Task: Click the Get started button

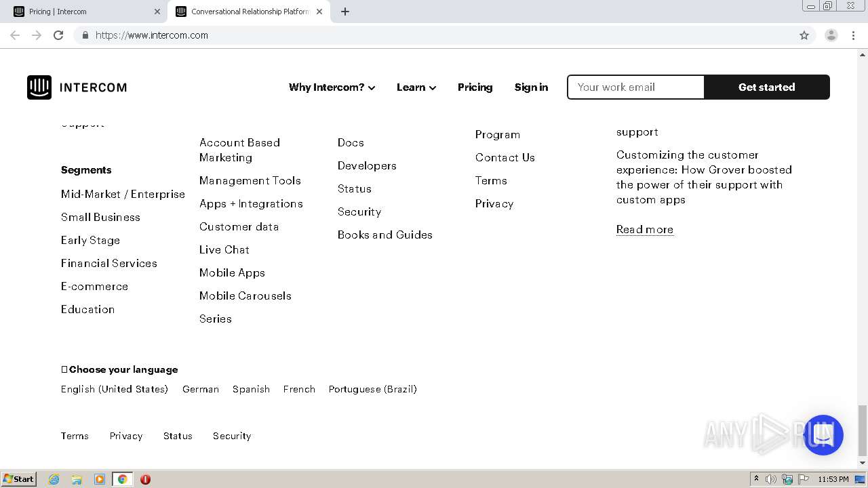Action: 767,87
